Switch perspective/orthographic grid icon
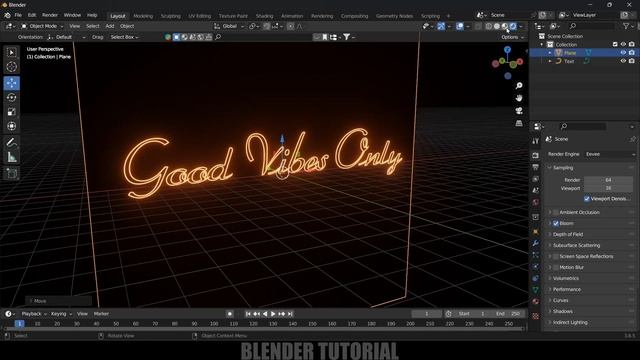640x360 pixels. [519, 123]
